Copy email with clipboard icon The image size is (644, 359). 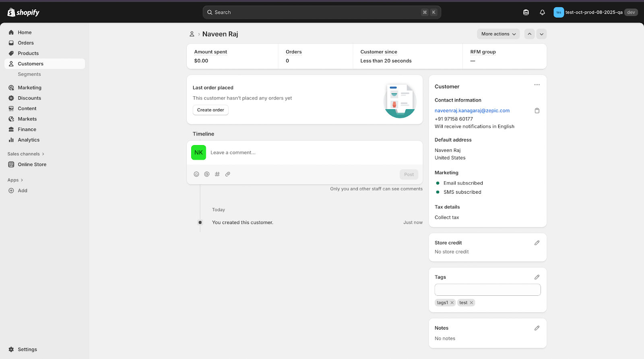pos(537,111)
